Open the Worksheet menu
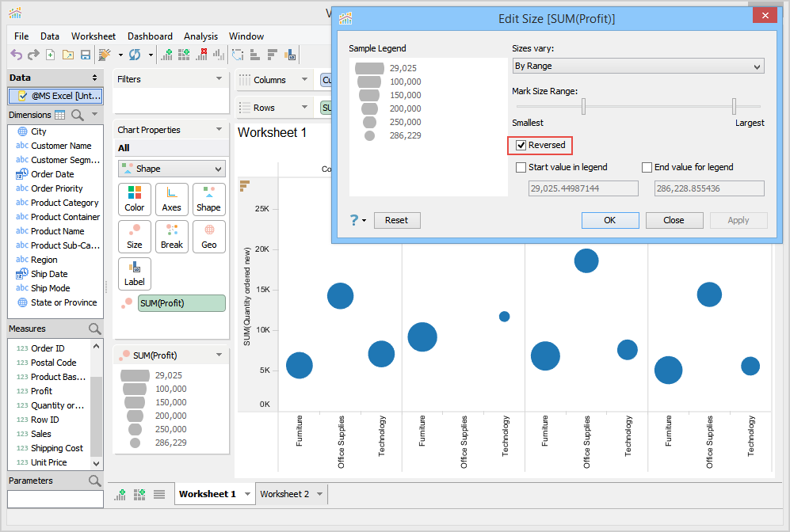Screen dimensions: 790x532 pos(94,36)
